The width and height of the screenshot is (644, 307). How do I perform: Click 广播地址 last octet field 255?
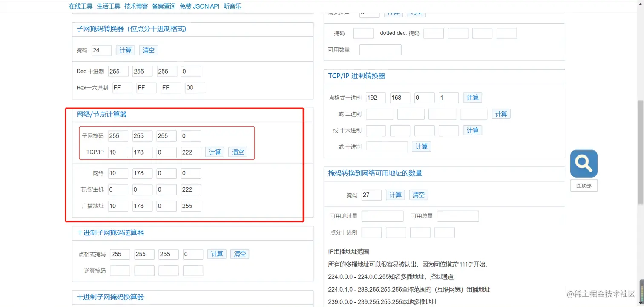click(x=191, y=206)
